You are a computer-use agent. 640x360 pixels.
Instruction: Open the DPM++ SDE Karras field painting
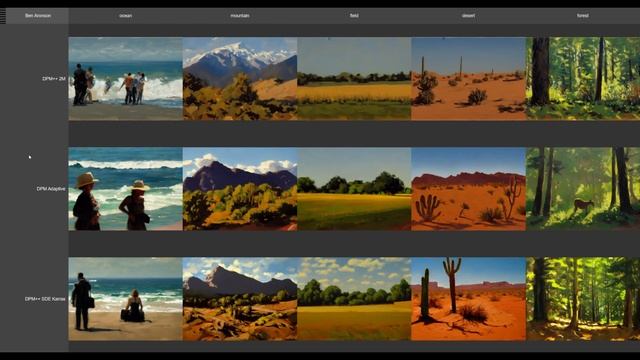pyautogui.click(x=354, y=299)
